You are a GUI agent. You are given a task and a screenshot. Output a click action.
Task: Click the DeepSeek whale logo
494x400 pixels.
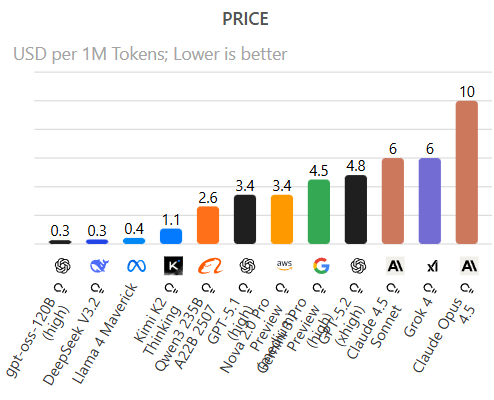click(99, 266)
